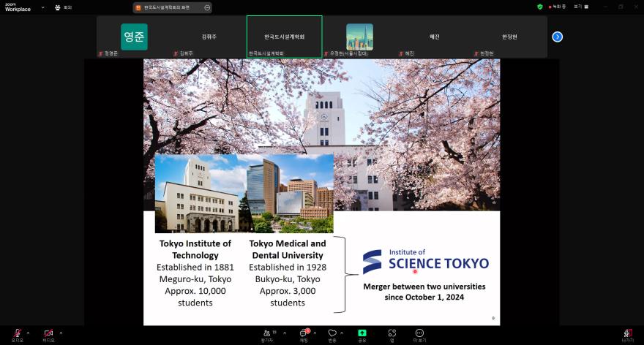The image size is (644, 345).
Task: Open the shared screen options ellipsis
Action: point(207,8)
